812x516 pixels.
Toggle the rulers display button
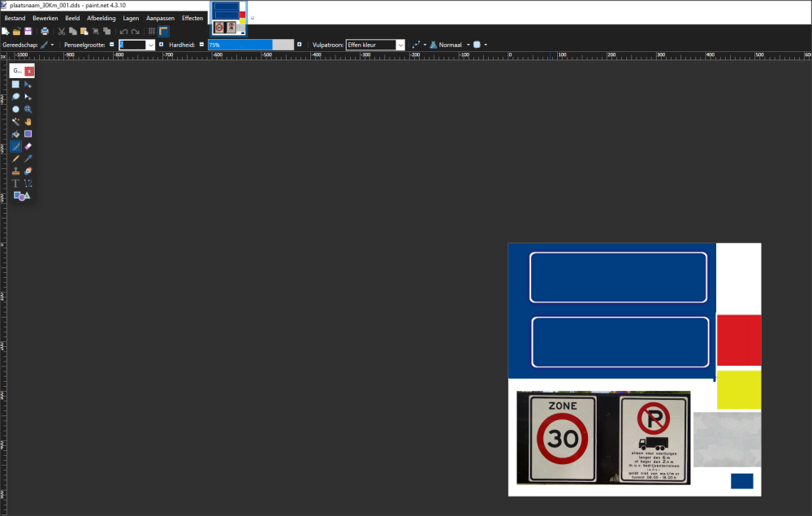tap(163, 31)
